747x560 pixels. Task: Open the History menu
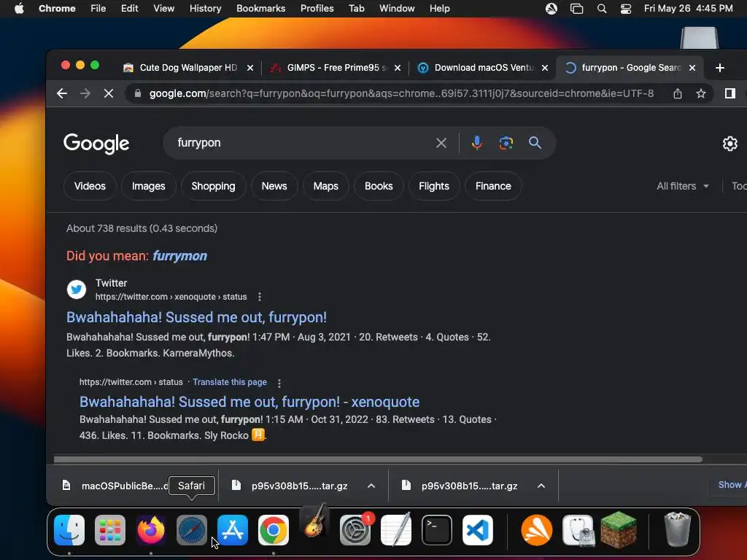coord(205,9)
